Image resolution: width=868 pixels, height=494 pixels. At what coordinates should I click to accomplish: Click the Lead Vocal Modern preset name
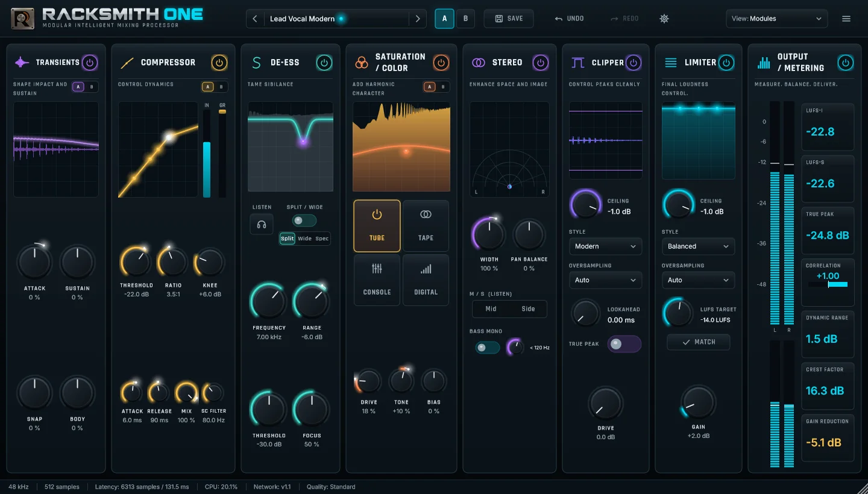(302, 19)
